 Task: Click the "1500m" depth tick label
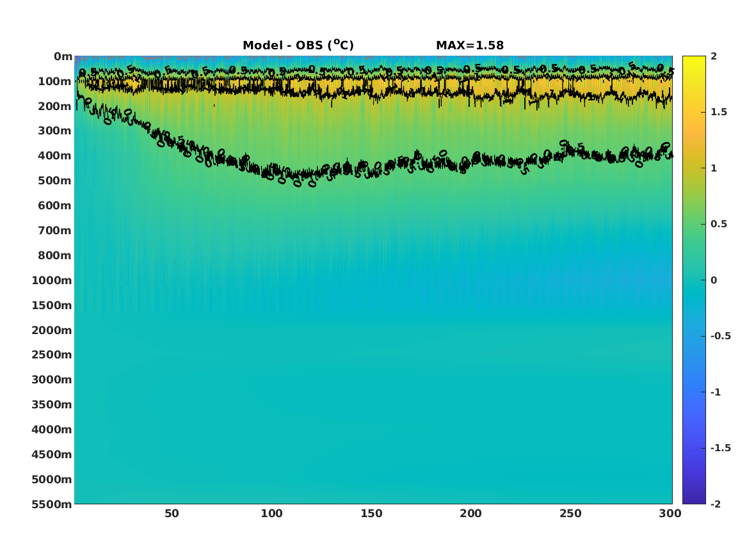pos(52,305)
